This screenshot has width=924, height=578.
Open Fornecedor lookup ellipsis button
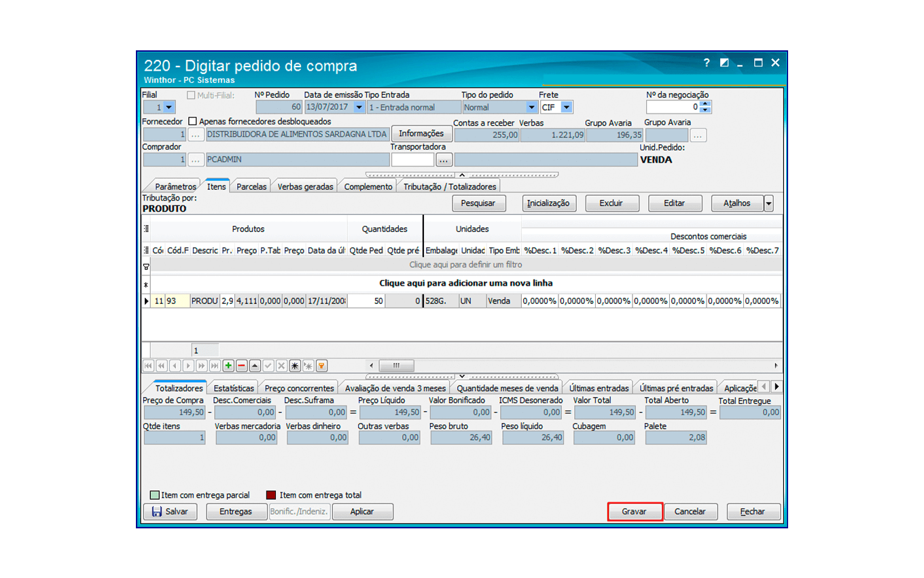[196, 135]
